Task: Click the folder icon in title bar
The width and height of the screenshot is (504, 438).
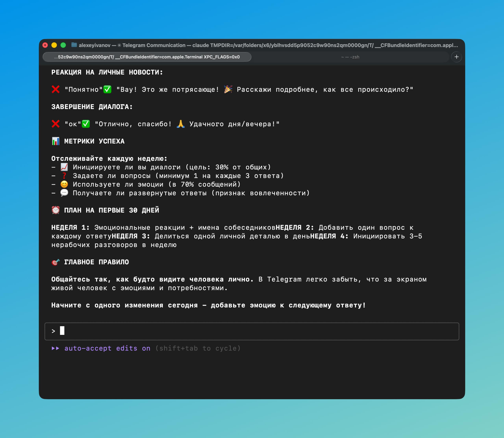Action: coord(74,45)
